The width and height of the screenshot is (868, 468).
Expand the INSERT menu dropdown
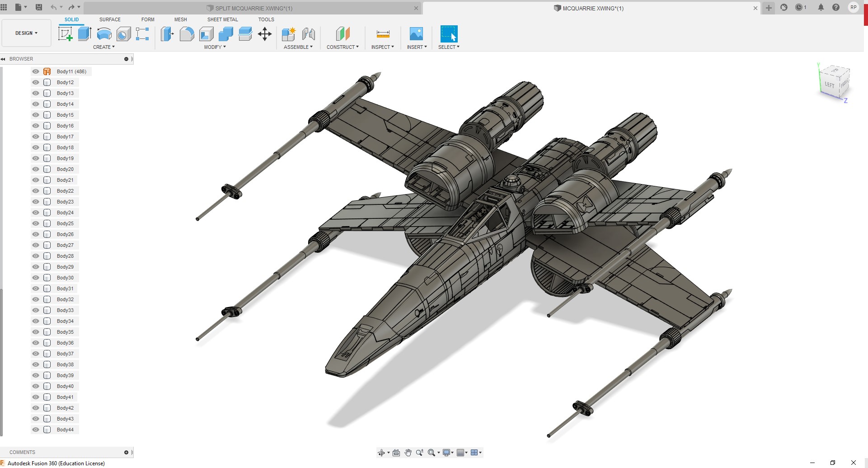tap(417, 47)
